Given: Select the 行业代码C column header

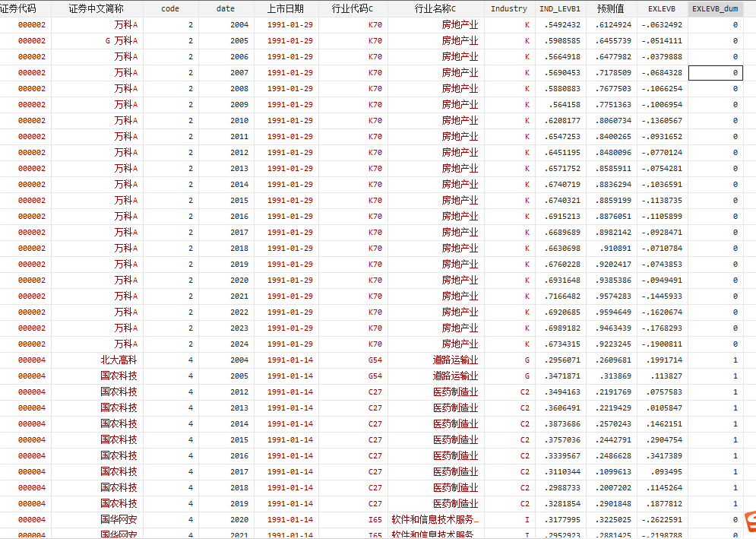Looking at the screenshot, I should tap(353, 8).
